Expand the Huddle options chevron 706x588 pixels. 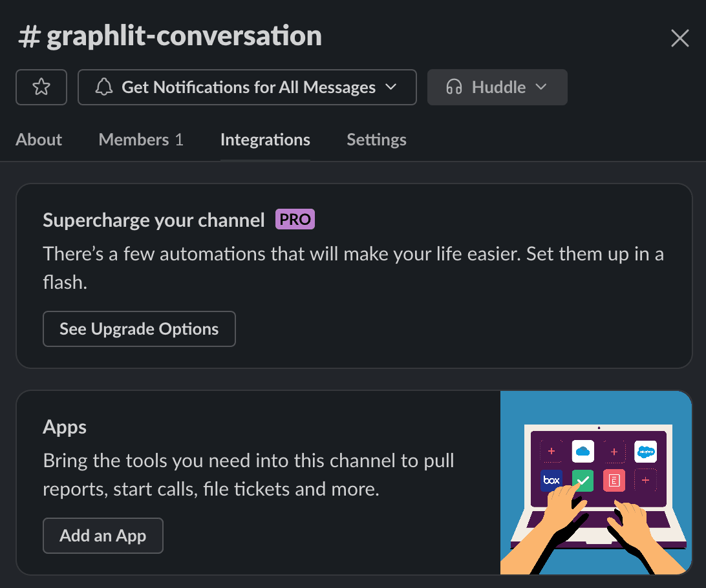pyautogui.click(x=542, y=87)
